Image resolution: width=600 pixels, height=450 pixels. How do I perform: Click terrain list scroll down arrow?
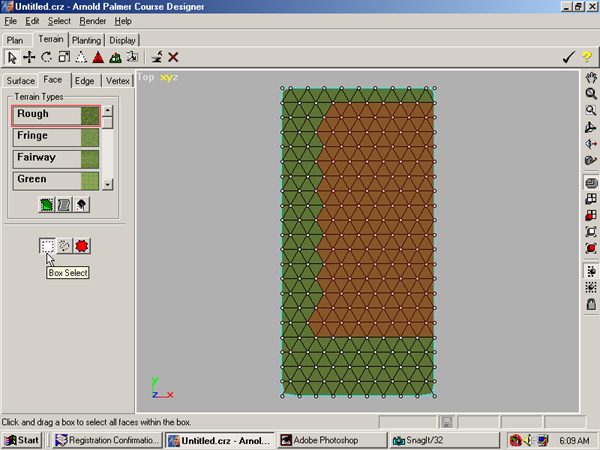pos(108,184)
